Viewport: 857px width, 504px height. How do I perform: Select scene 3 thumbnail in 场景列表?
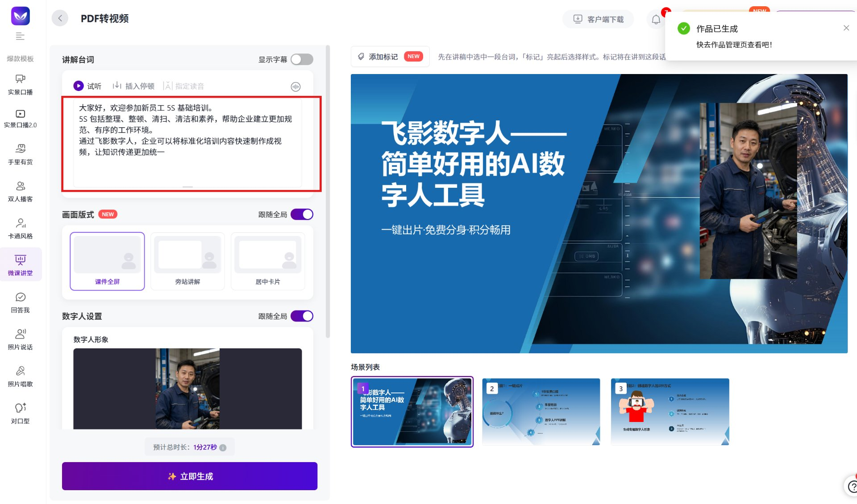pos(670,412)
